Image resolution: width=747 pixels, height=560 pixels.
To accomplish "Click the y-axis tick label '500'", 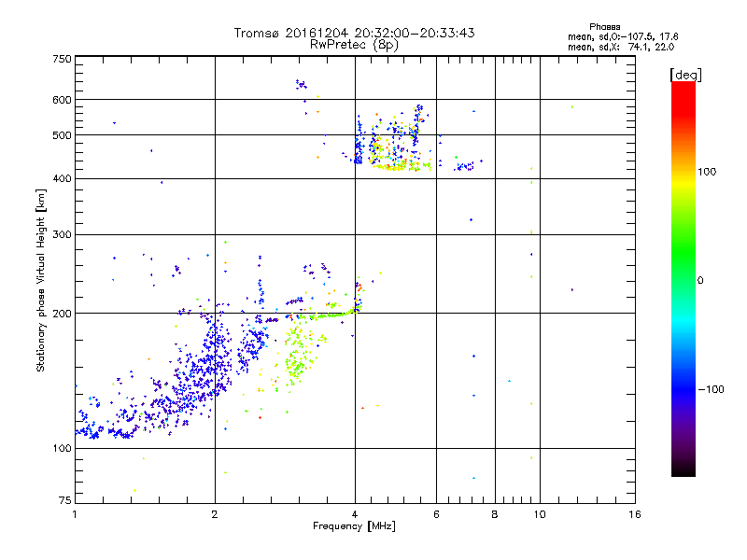I will (x=63, y=135).
